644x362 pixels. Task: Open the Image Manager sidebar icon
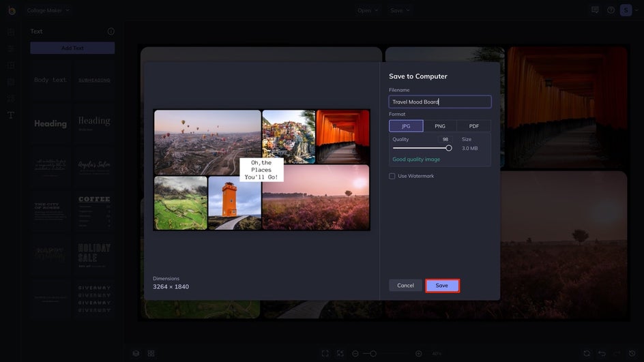point(11,31)
